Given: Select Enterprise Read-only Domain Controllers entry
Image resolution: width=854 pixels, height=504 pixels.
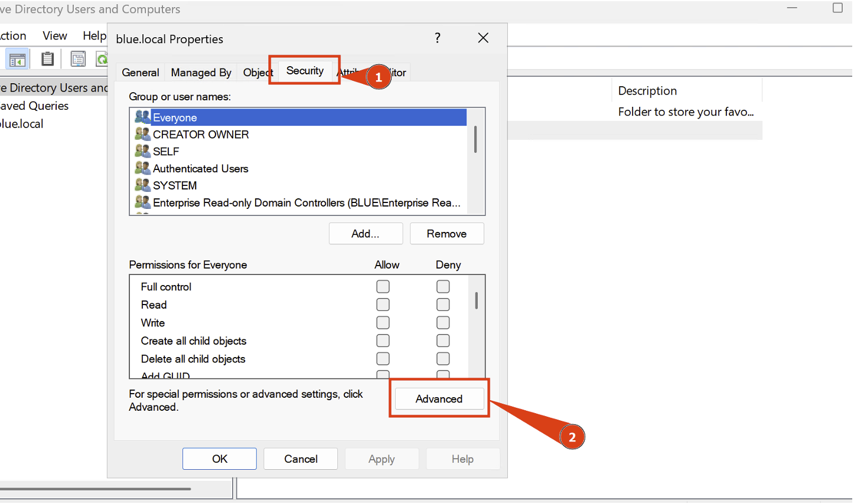Looking at the screenshot, I should [x=306, y=202].
